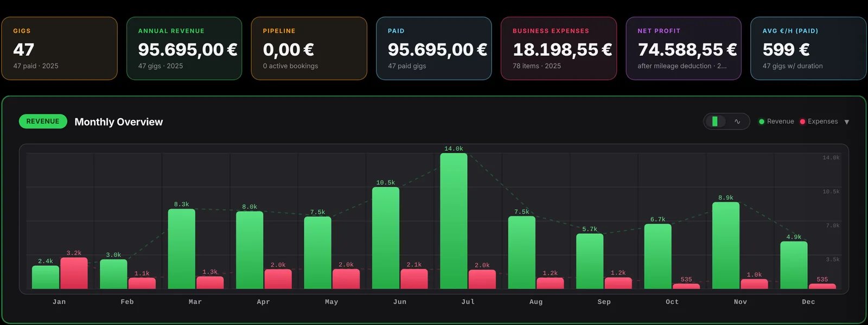Click the 3.2k January expenses label

(x=74, y=253)
